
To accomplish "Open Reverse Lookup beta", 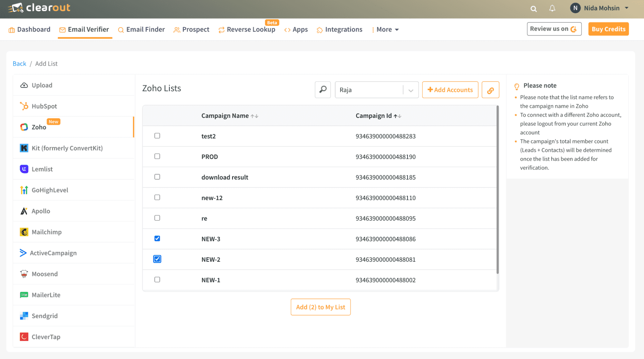I will pos(247,29).
